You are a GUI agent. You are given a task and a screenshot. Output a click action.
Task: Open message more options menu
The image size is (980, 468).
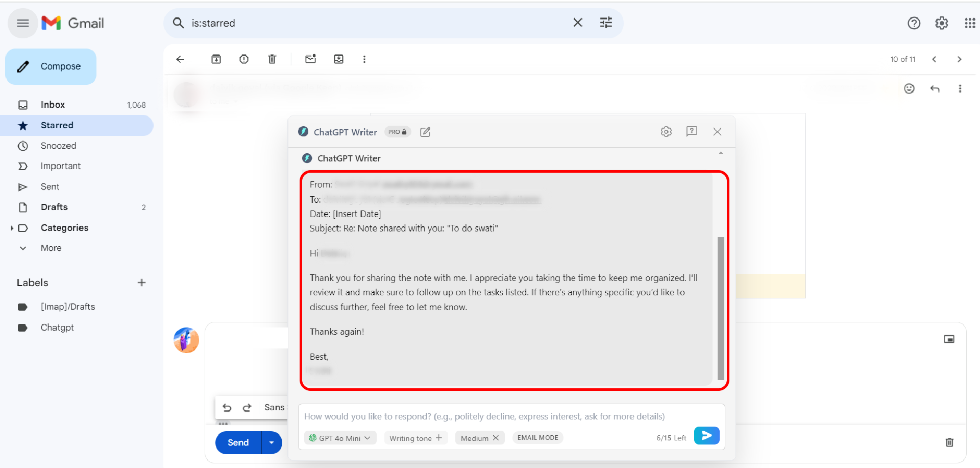(x=960, y=89)
